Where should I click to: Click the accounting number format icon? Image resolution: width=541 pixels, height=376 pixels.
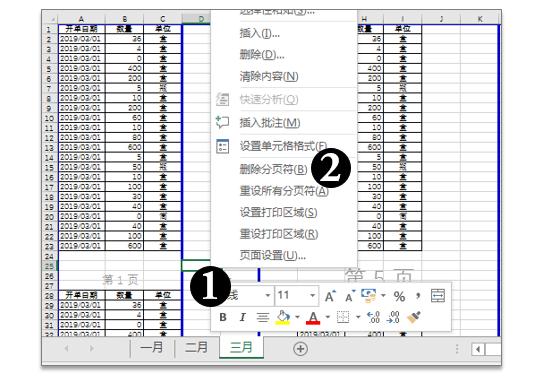tap(368, 296)
